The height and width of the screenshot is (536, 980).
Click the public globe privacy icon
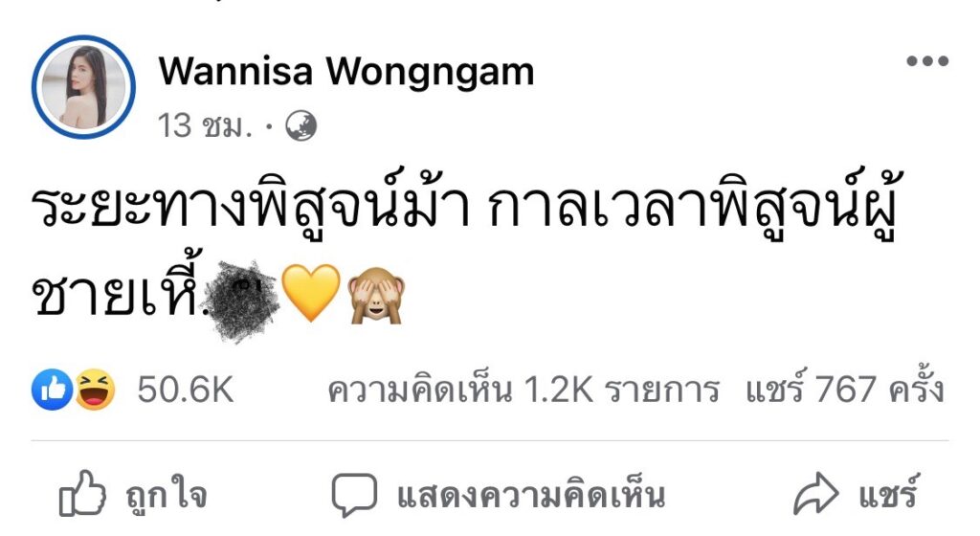click(x=301, y=125)
